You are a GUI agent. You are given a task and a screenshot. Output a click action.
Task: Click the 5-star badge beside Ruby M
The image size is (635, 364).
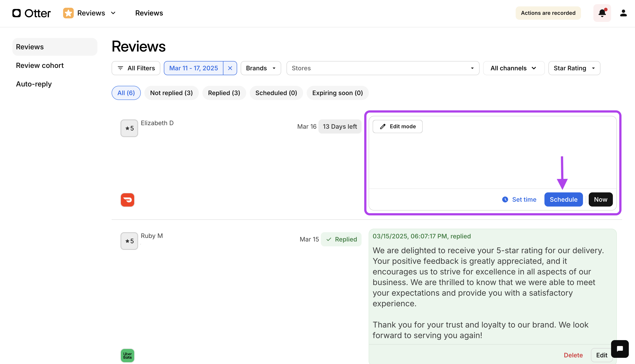129,241
